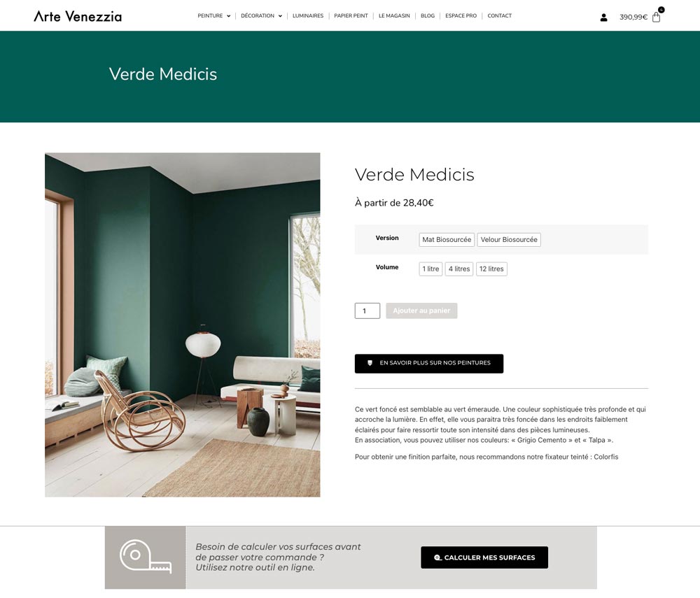Open the shopping bag cart icon
This screenshot has width=700, height=598.
point(657,17)
